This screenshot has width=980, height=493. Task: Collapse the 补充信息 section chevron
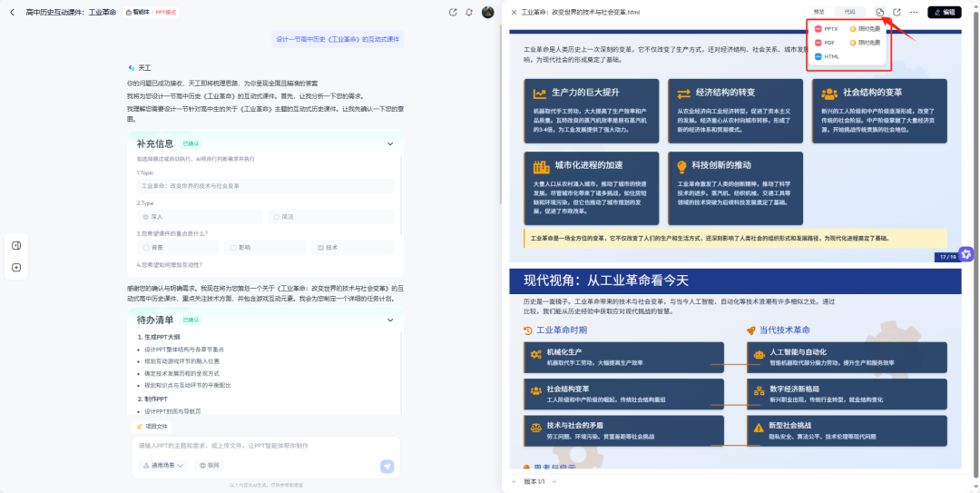click(x=390, y=143)
